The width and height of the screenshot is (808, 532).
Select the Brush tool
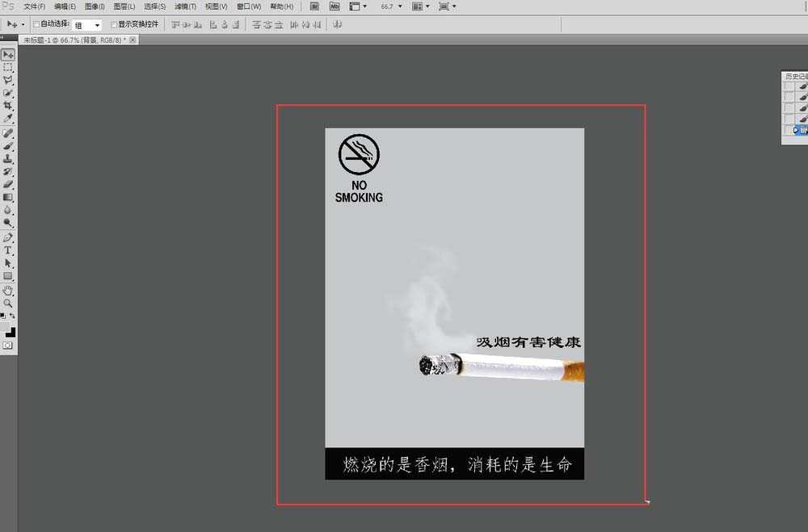click(9, 145)
